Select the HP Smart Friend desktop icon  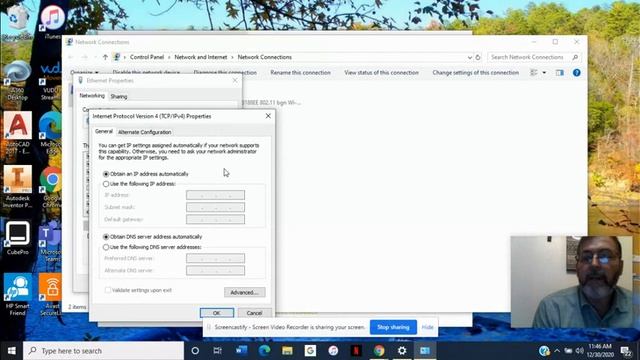click(18, 295)
